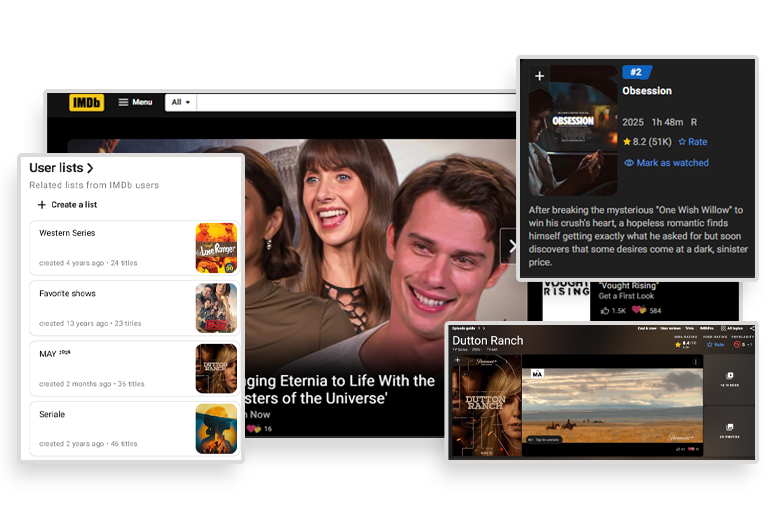Image resolution: width=776 pixels, height=518 pixels.
Task: Click the share icon on Dutton Ranch
Action: pyautogui.click(x=752, y=329)
